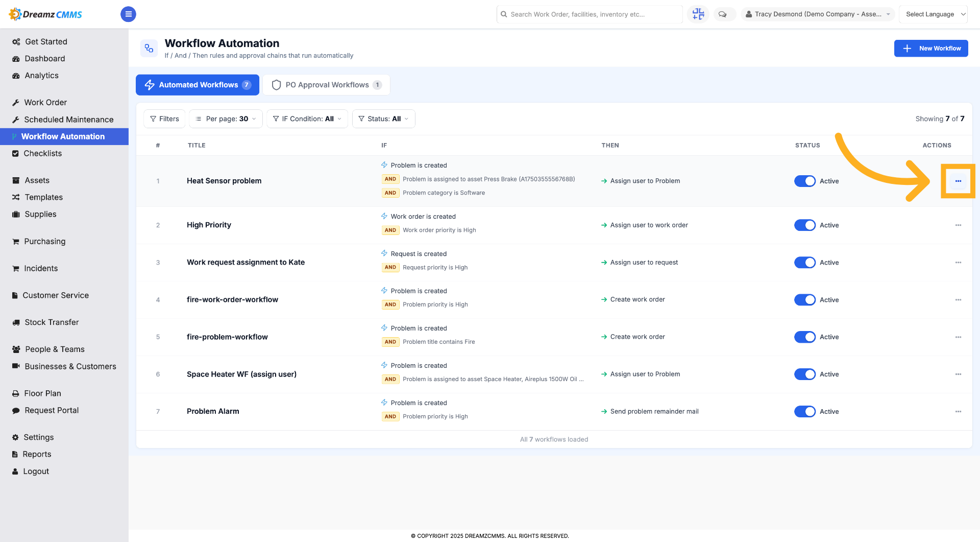
Task: Go to Incidents in sidebar
Action: pyautogui.click(x=64, y=268)
